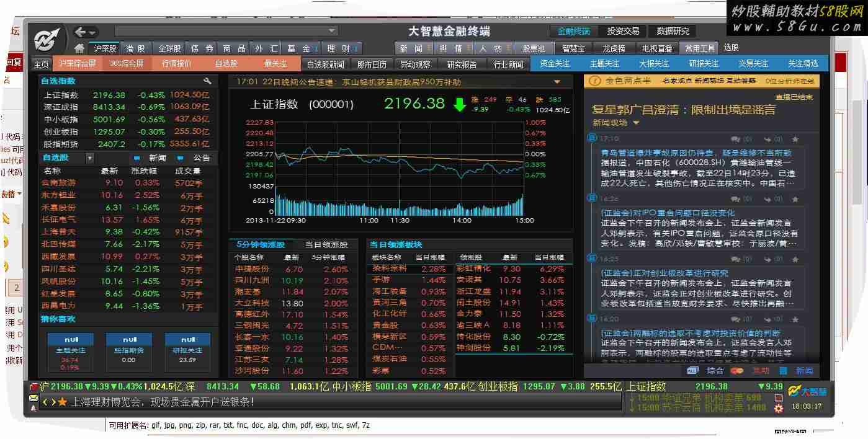The image size is (868, 439).
Task: Expand the announcement ticker dropdown arrow
Action: coord(557,82)
